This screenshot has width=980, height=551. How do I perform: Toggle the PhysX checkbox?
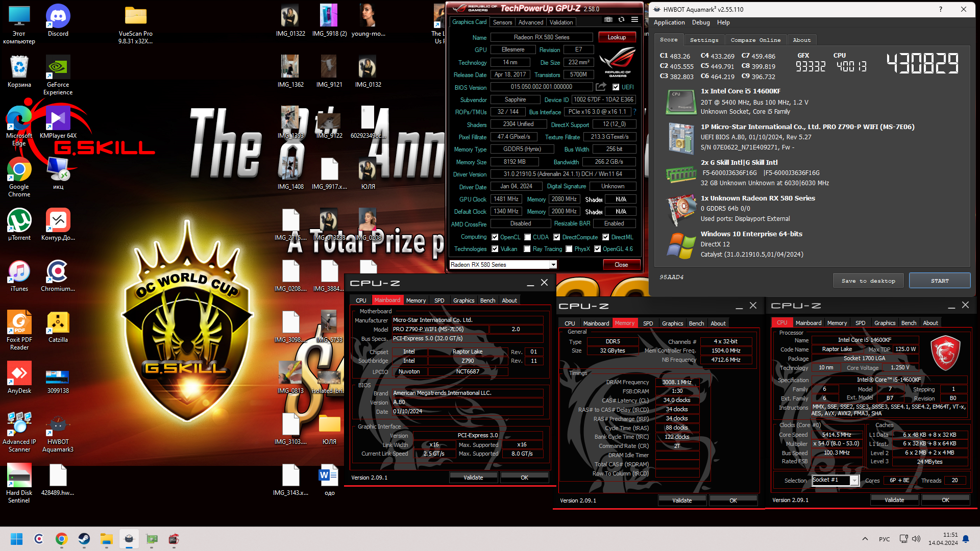(x=569, y=249)
